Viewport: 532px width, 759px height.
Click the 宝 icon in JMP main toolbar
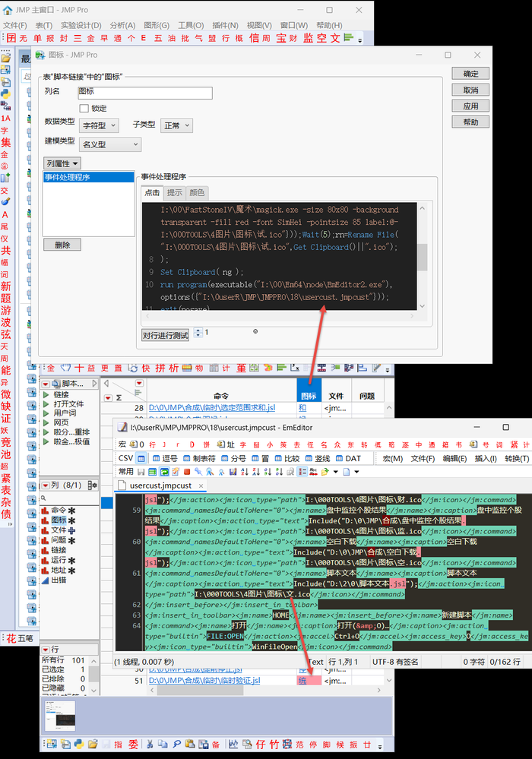[280, 38]
